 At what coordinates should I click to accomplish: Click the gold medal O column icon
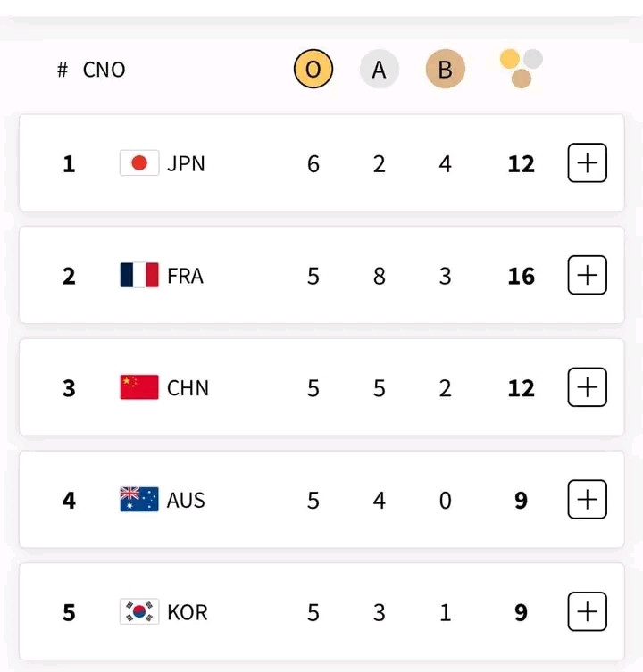(x=313, y=70)
